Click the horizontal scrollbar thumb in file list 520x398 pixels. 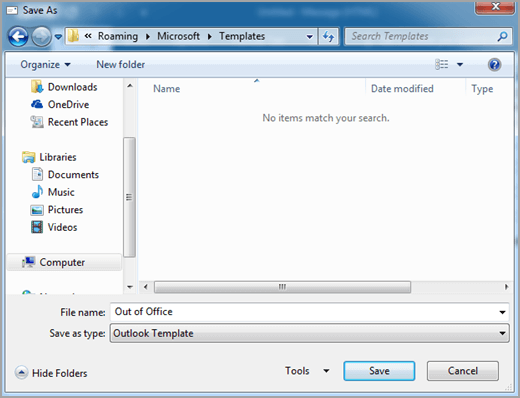[282, 287]
